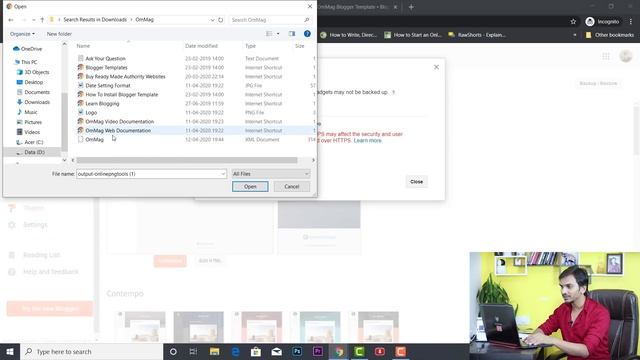Sort files by the Type column

(x=250, y=46)
